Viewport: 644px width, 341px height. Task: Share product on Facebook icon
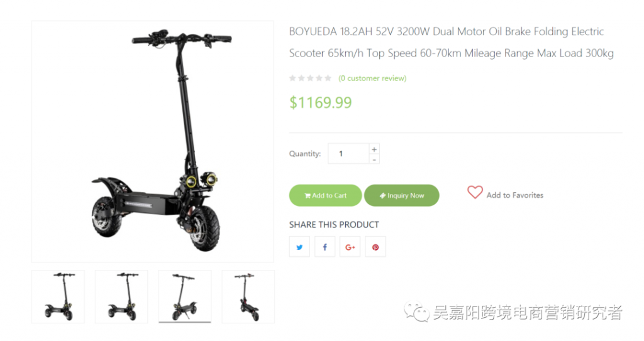pos(325,247)
